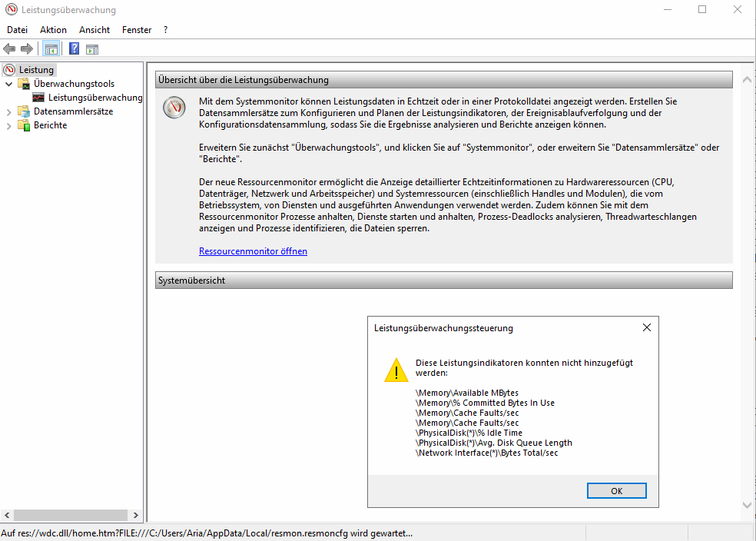Toggle the show/hide action pane button

click(92, 49)
